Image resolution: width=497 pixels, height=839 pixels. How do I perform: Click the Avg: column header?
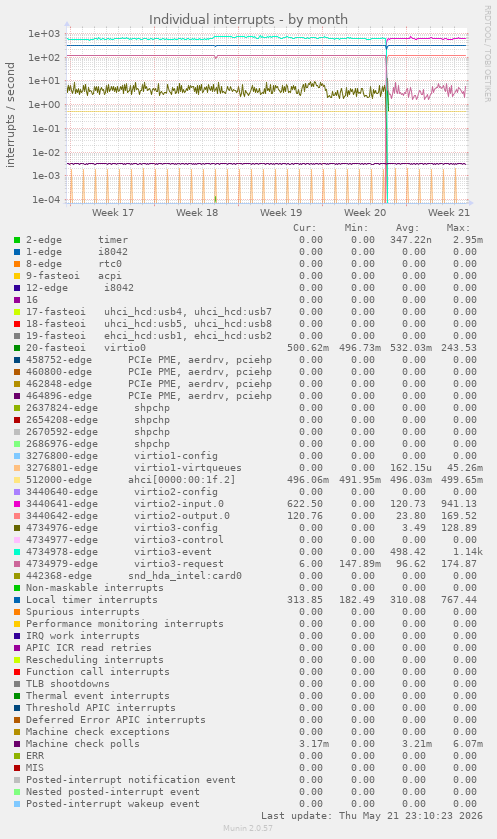pyautogui.click(x=408, y=228)
